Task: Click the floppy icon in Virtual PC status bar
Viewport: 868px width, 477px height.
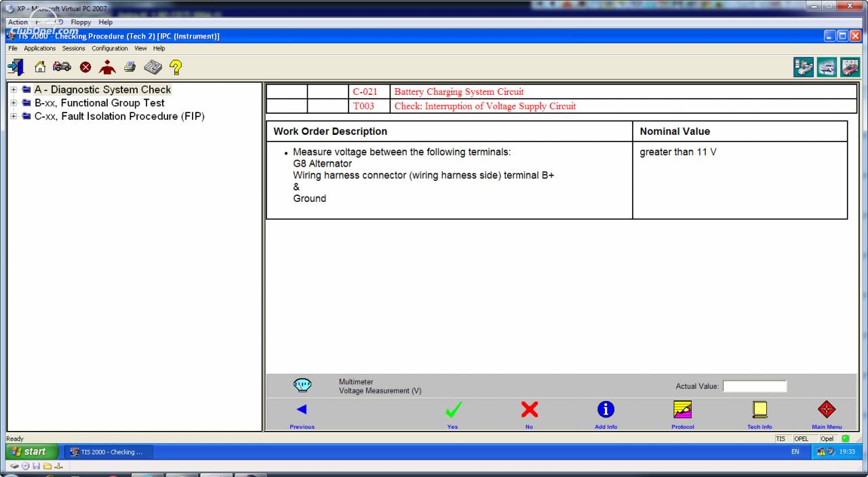Action: (37, 466)
